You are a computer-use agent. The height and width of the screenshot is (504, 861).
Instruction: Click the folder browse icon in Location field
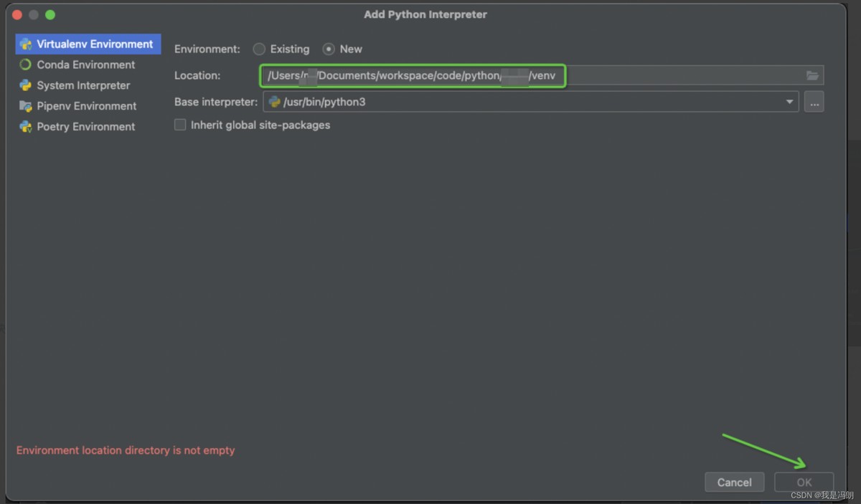(812, 75)
